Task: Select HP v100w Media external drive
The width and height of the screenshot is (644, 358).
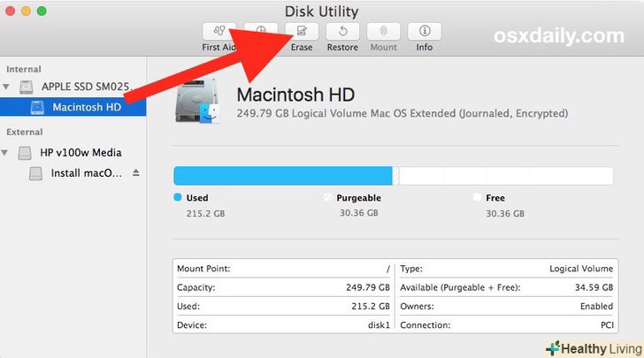Action: [x=80, y=152]
